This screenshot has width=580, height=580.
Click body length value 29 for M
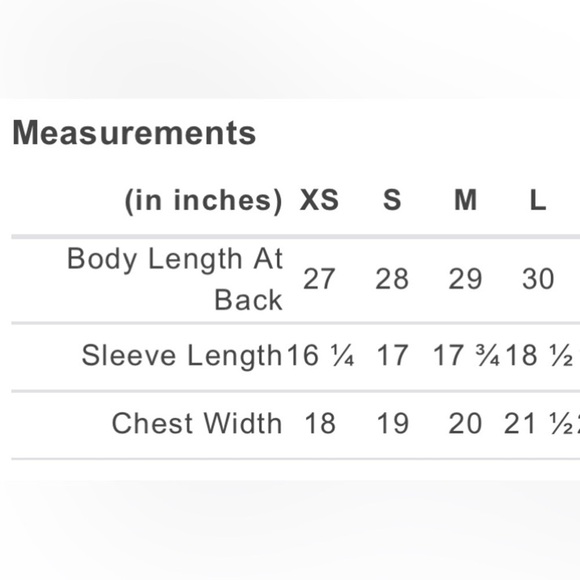coord(465,279)
